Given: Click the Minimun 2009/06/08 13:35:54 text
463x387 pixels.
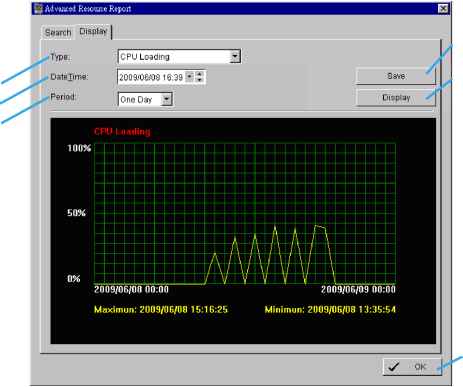Looking at the screenshot, I should tap(330, 309).
